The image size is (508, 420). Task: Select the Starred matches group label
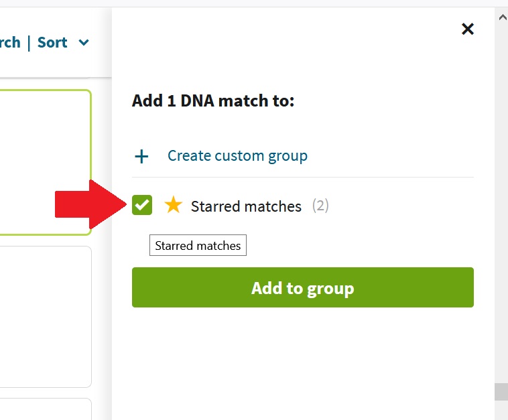246,206
